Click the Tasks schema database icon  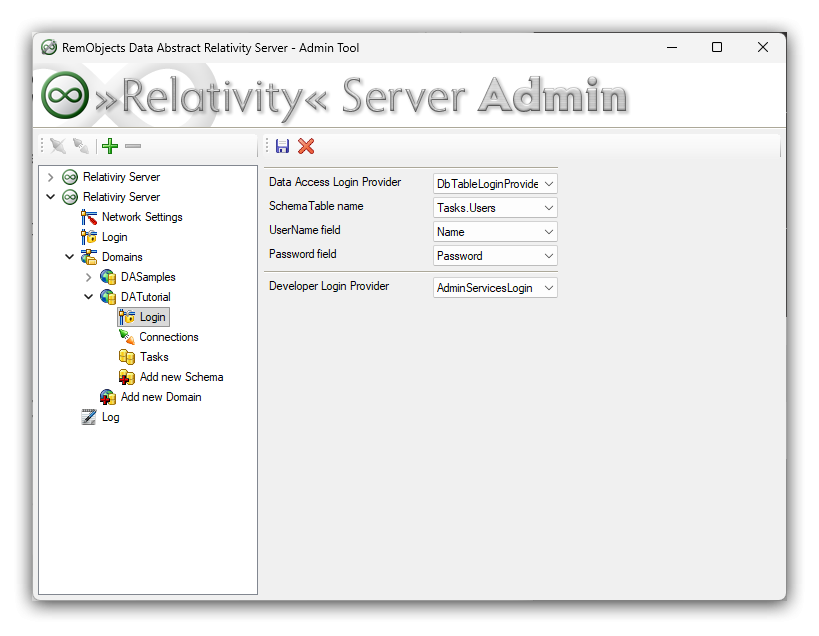(127, 357)
